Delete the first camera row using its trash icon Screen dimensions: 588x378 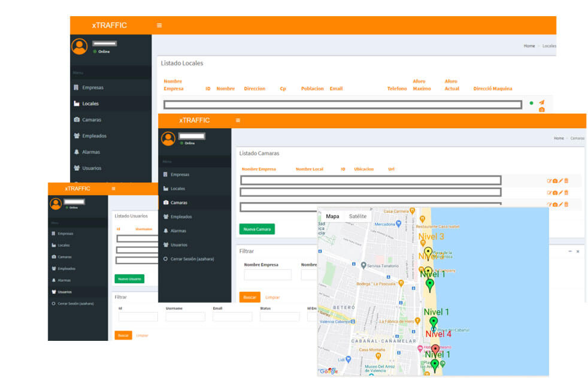(x=566, y=181)
